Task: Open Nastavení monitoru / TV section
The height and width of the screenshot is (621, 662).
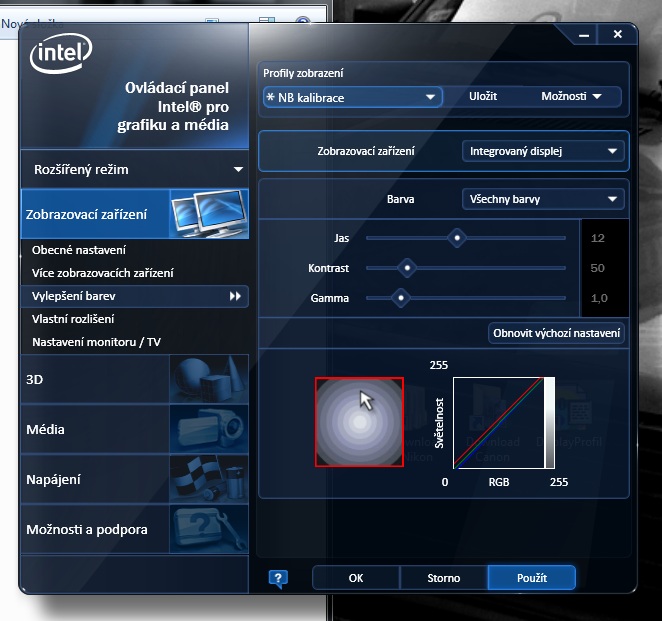Action: pos(96,342)
